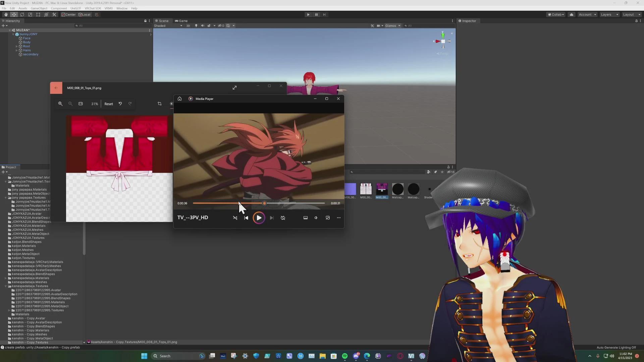
Task: Open Layers dropdown
Action: point(609,14)
